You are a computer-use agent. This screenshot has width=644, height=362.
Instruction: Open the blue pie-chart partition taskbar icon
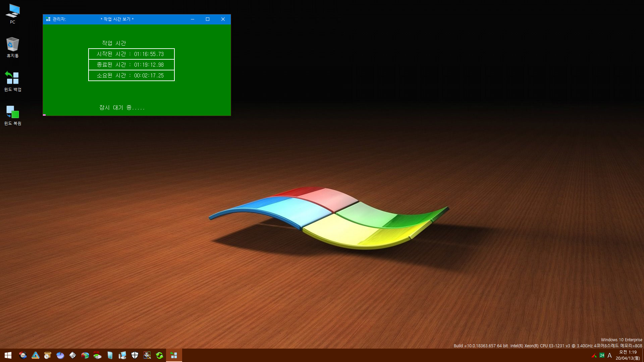[60, 355]
